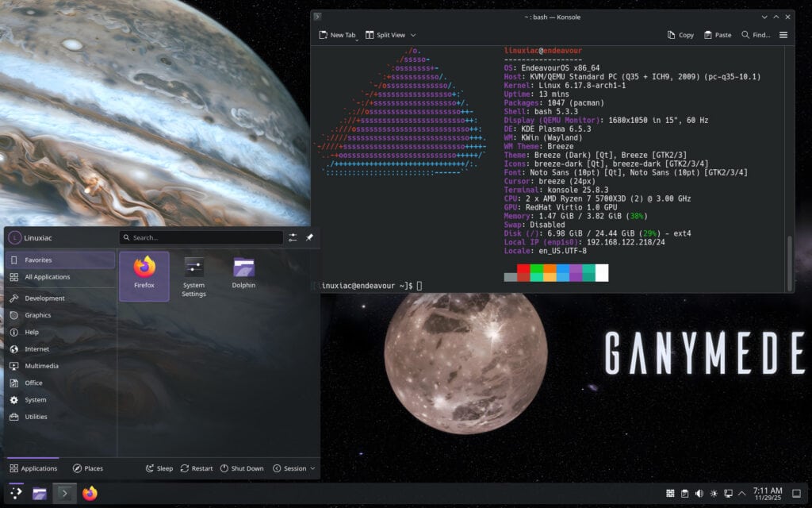Select the System category in the launcher
Image resolution: width=812 pixels, height=508 pixels.
pyautogui.click(x=35, y=399)
